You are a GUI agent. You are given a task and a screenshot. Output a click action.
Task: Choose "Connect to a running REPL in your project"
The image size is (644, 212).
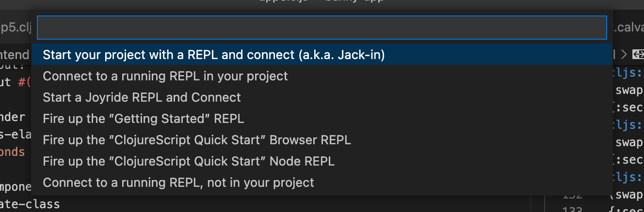tap(165, 76)
